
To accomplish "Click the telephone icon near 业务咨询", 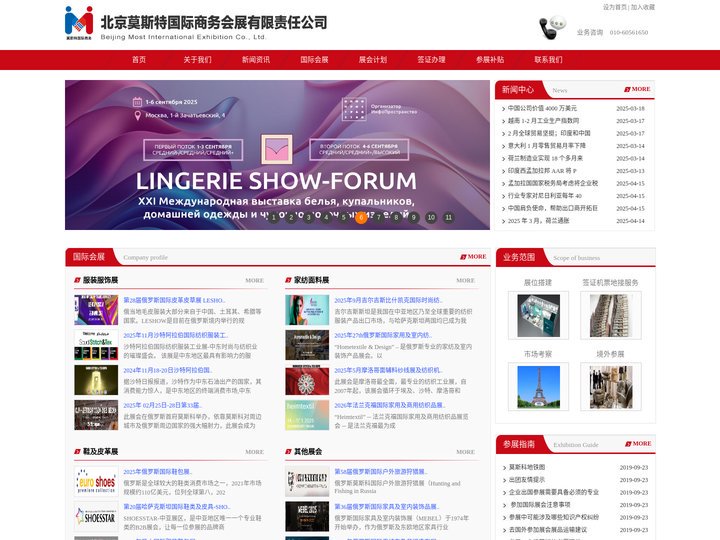I will pyautogui.click(x=552, y=28).
